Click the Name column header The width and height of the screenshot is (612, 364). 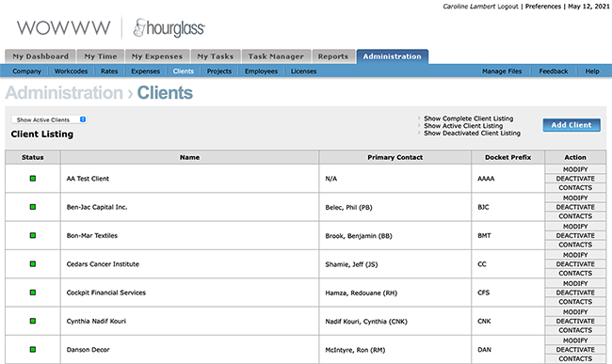tap(189, 157)
